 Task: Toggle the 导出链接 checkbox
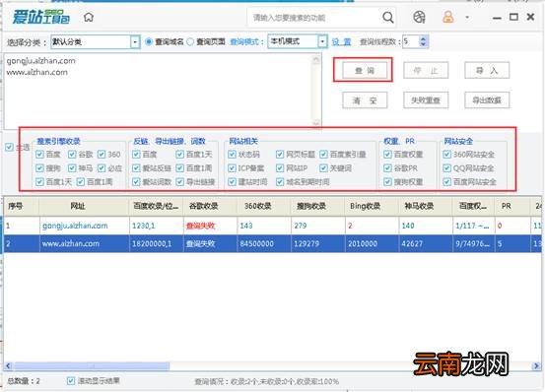[179, 182]
